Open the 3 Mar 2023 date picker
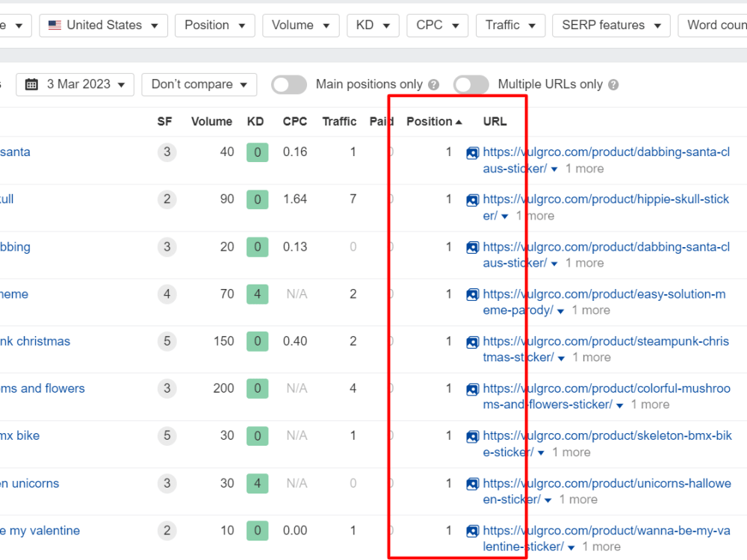This screenshot has width=747, height=560. [x=75, y=85]
